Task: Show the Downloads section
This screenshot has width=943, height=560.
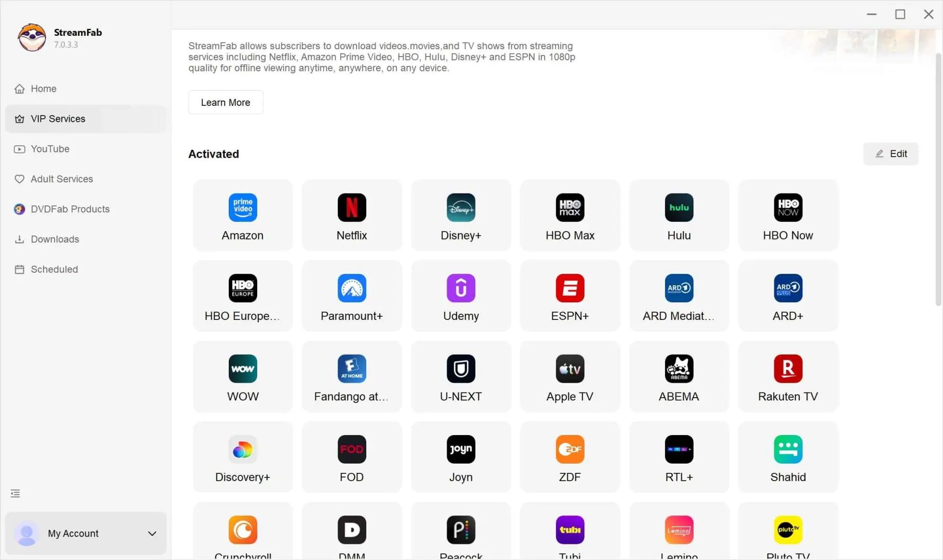Action: 86,239
